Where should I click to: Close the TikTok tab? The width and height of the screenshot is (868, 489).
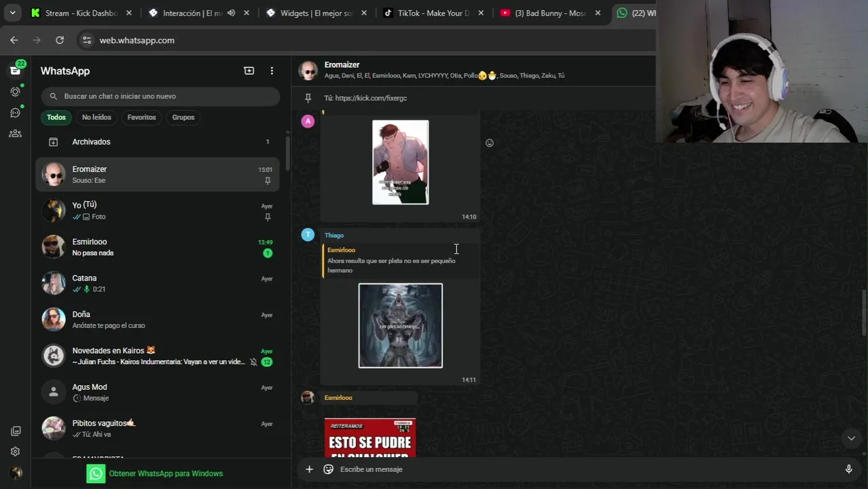tap(481, 13)
